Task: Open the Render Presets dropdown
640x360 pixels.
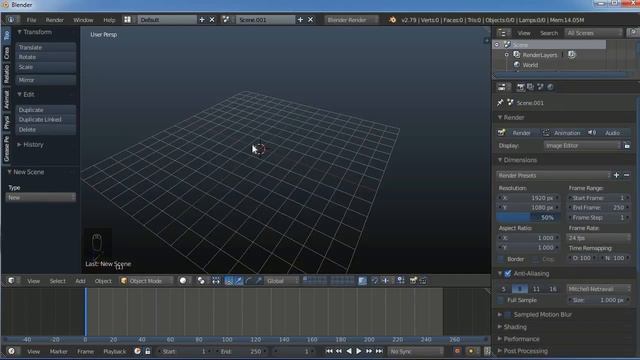Action: (x=553, y=176)
